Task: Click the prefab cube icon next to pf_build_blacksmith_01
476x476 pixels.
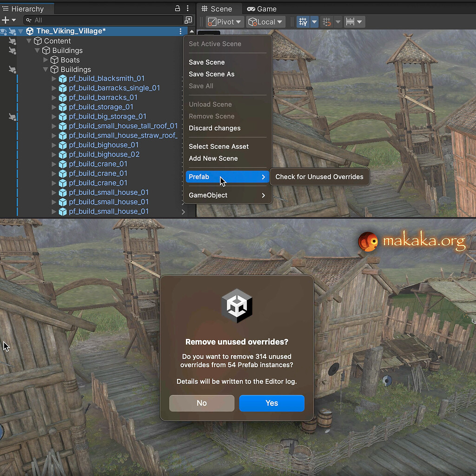Action: [x=63, y=79]
